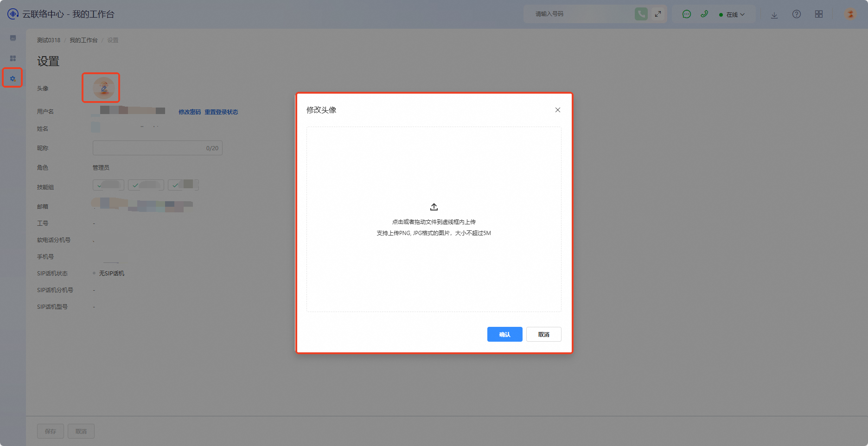This screenshot has width=868, height=446.
Task: Click the 设置 breadcrumb item
Action: tap(113, 40)
